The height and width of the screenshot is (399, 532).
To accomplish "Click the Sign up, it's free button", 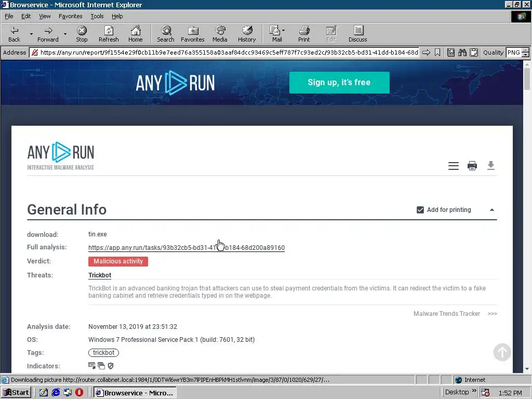I will 339,83.
